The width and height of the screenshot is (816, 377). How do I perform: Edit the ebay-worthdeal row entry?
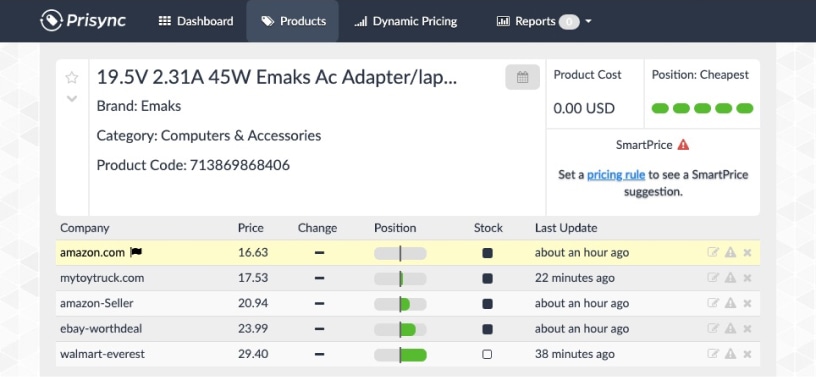click(713, 329)
